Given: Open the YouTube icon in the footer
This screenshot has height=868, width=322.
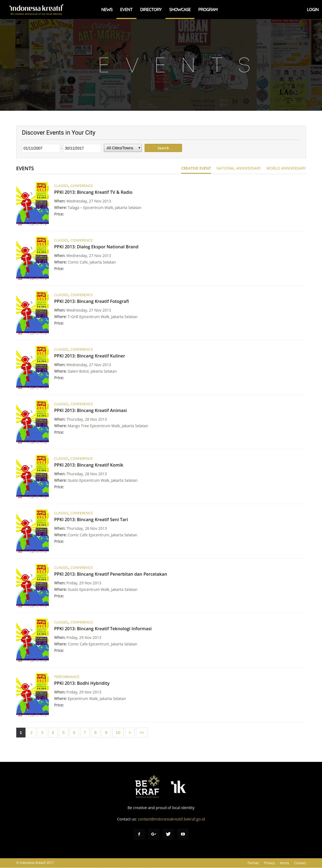Looking at the screenshot, I should [183, 834].
